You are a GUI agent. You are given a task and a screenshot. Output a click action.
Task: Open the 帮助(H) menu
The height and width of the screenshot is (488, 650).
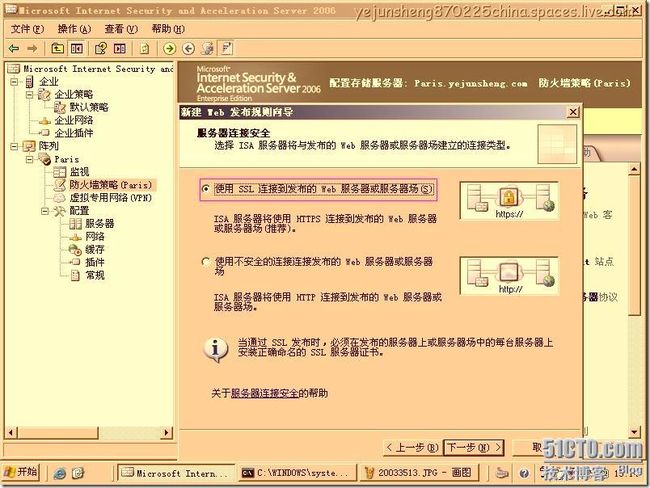168,29
